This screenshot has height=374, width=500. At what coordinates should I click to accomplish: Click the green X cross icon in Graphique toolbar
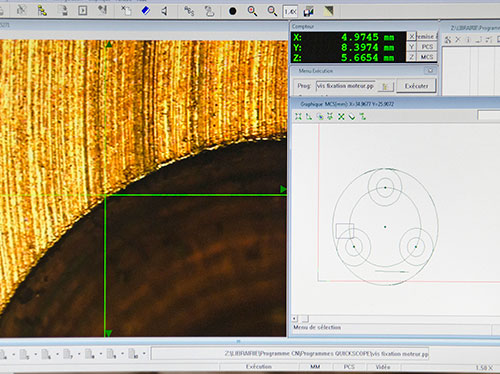point(341,116)
